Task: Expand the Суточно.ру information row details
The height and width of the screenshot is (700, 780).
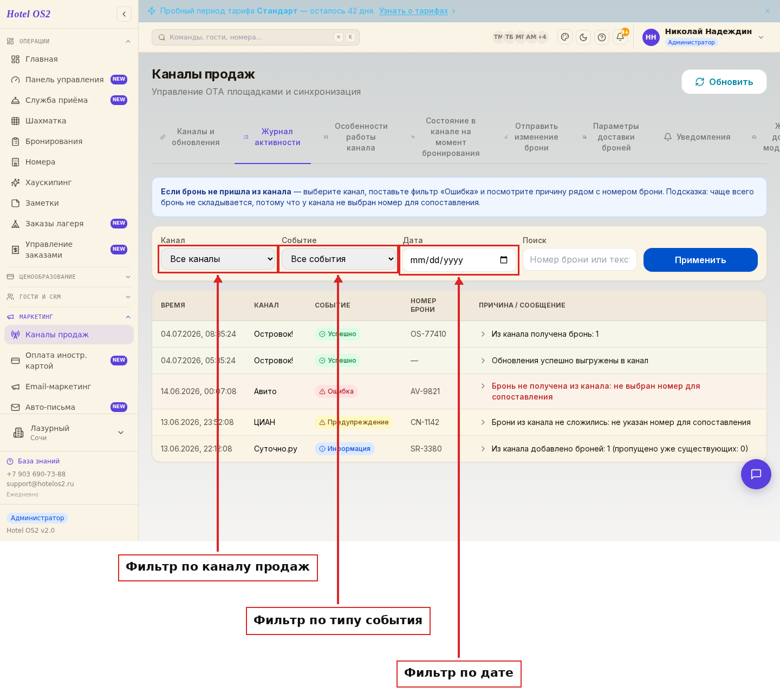Action: tap(483, 449)
